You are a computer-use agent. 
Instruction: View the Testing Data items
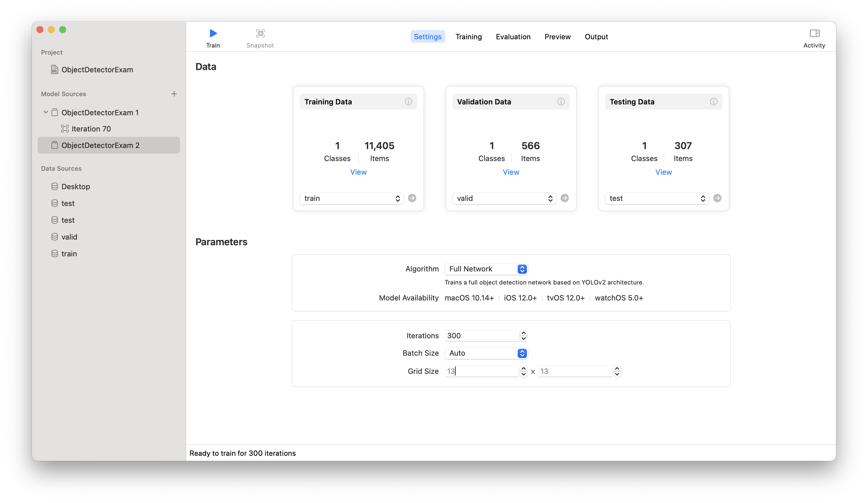(x=664, y=172)
